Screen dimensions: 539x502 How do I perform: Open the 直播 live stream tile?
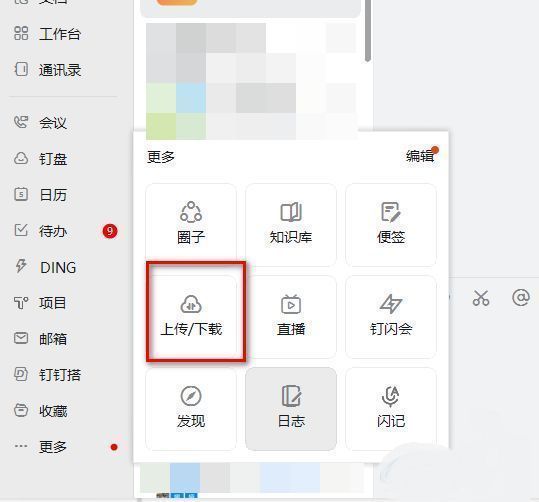(291, 316)
